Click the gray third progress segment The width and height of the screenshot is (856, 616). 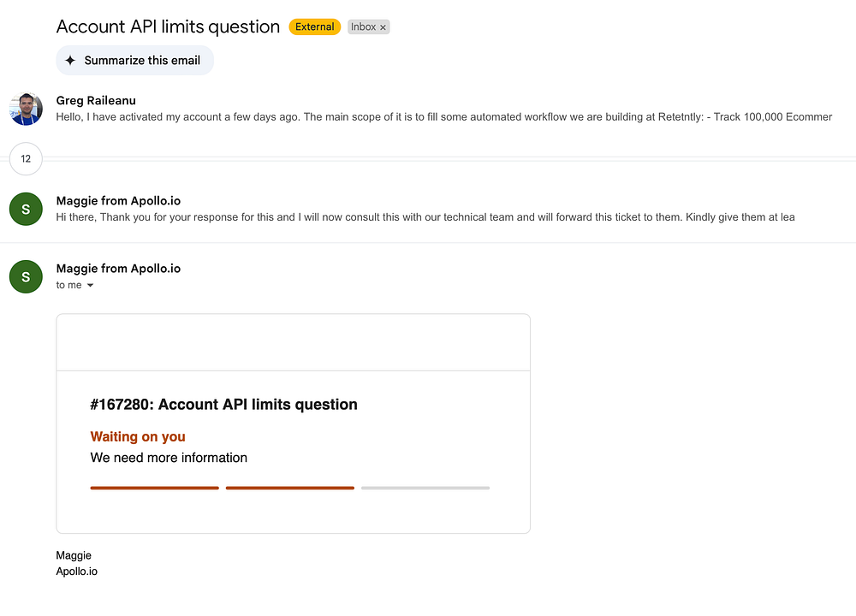point(425,488)
